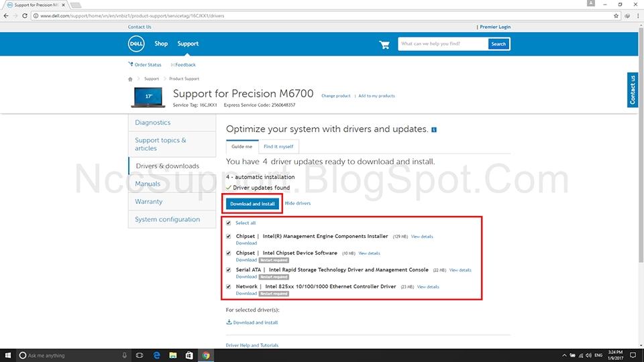
Task: Open the shopping cart icon
Action: [384, 44]
